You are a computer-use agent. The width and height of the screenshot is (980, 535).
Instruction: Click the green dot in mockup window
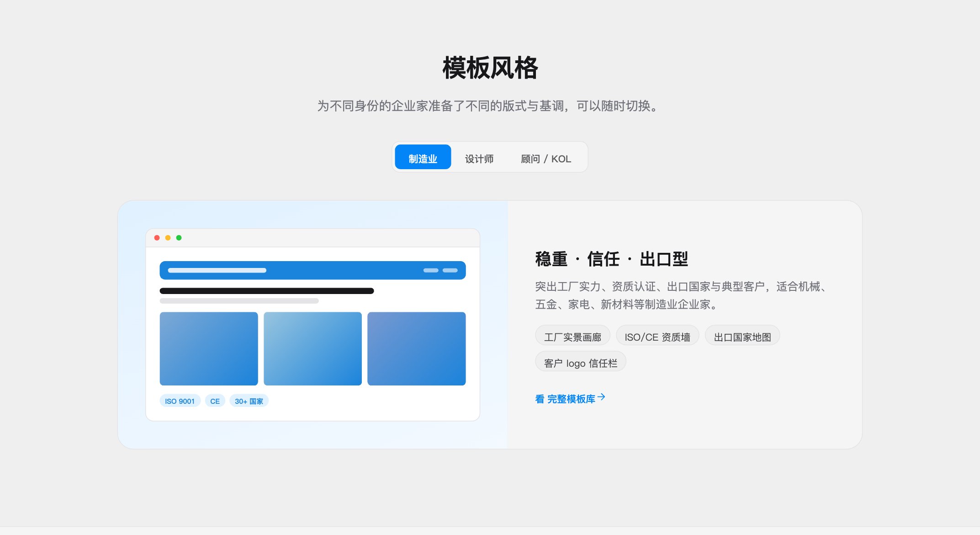click(179, 238)
